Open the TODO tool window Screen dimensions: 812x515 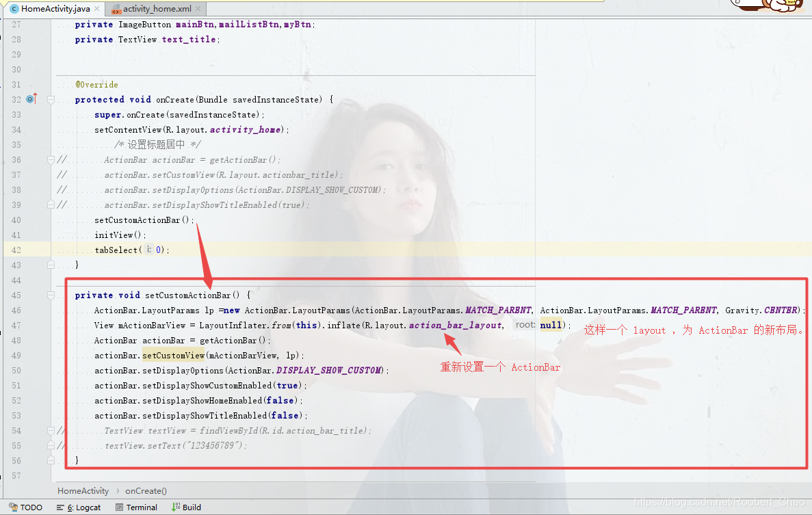pos(25,507)
